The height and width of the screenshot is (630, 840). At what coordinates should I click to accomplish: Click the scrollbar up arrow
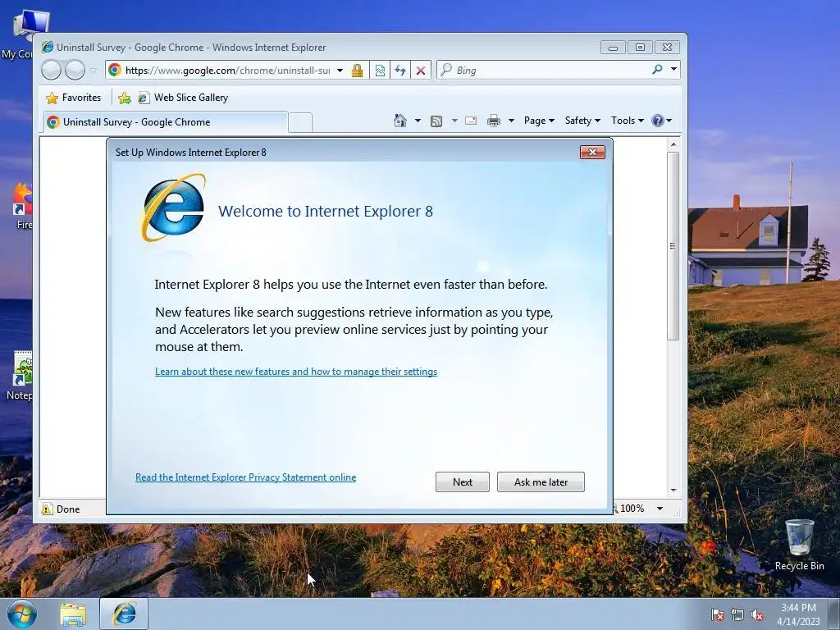pyautogui.click(x=673, y=144)
